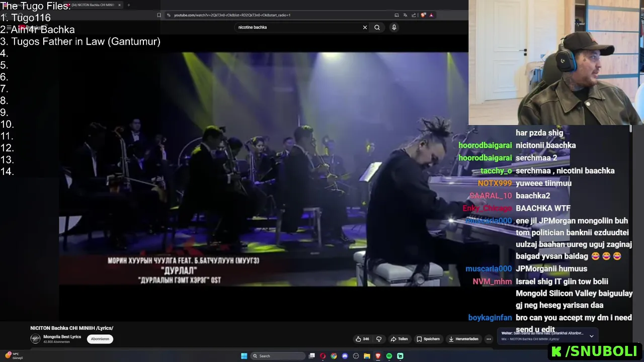
Task: Open Opera from the taskbar
Action: point(323,356)
